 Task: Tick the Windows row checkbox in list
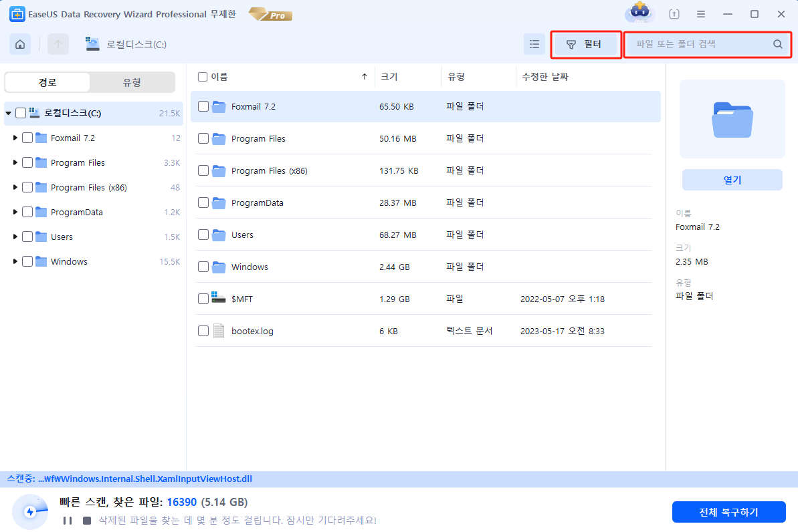tap(203, 267)
